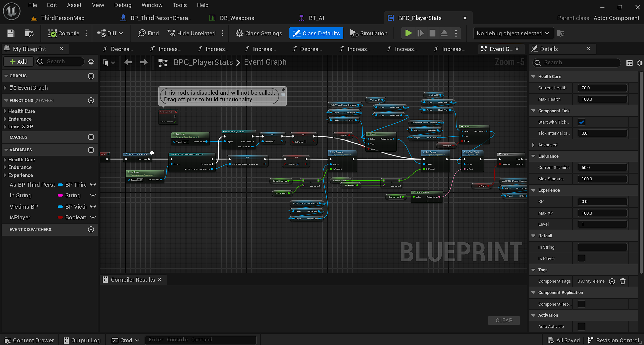
Task: Play the level in editor
Action: pos(408,33)
